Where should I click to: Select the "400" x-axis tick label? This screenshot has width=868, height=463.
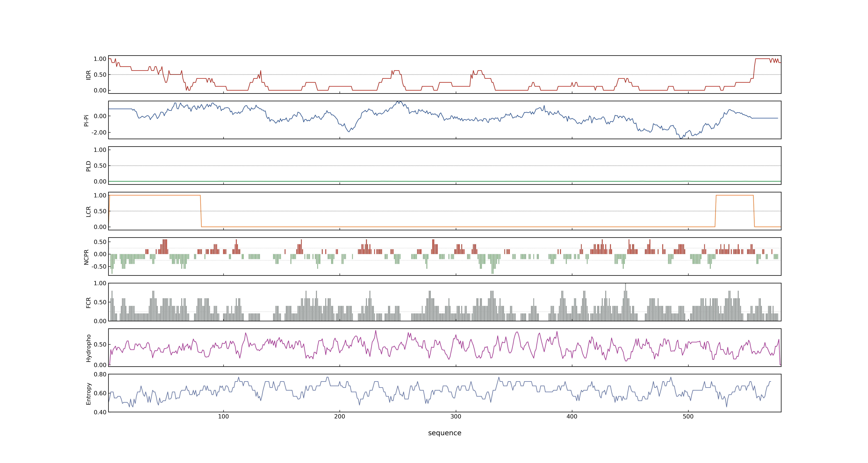pyautogui.click(x=572, y=416)
